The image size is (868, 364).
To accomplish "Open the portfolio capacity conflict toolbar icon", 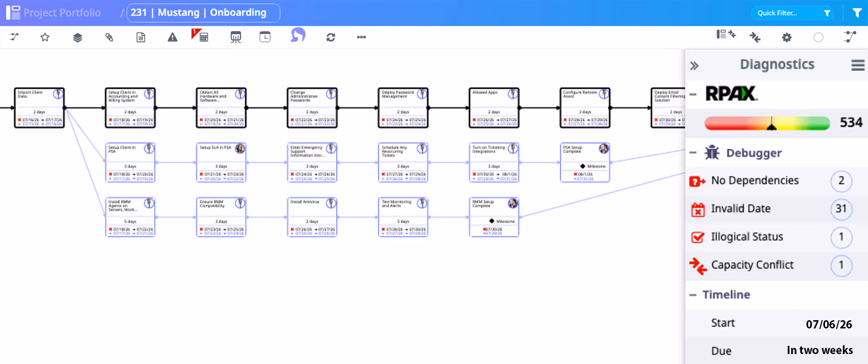I will click(726, 35).
